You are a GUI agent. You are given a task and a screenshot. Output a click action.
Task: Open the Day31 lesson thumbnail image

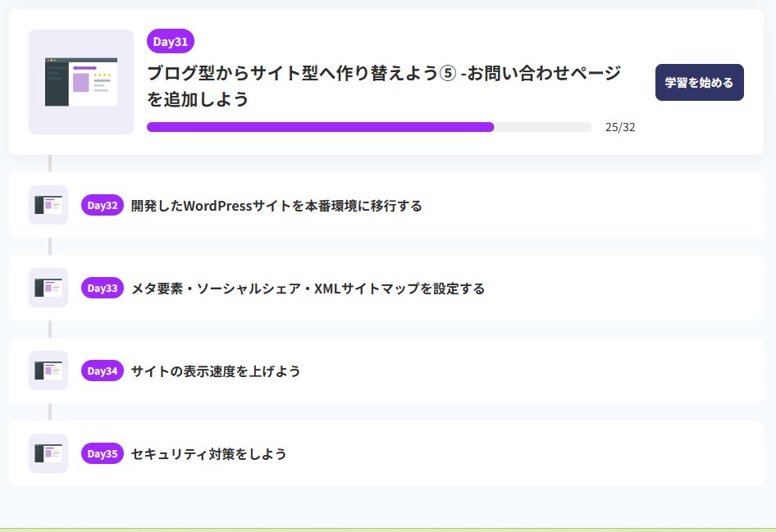pyautogui.click(x=81, y=82)
